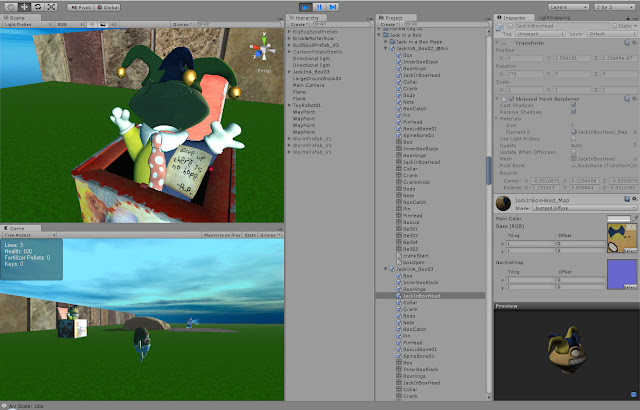The width and height of the screenshot is (640, 410).
Task: Select the Scale transform tool
Action: tap(51, 7)
